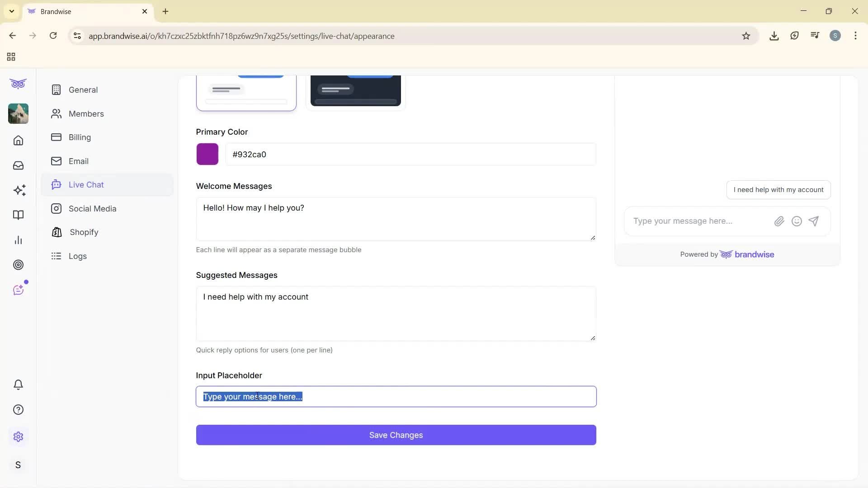Open notifications via the bell icon
The width and height of the screenshot is (868, 488).
[18, 385]
